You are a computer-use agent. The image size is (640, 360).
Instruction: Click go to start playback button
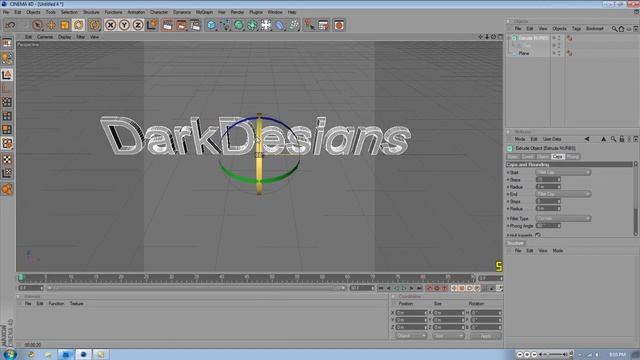click(x=380, y=288)
